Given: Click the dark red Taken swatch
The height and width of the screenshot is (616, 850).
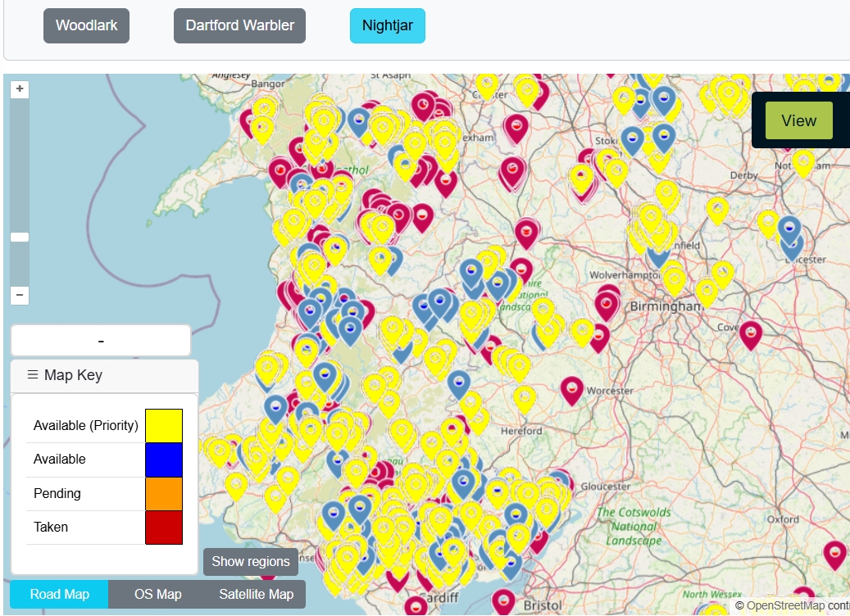Looking at the screenshot, I should click(x=164, y=528).
